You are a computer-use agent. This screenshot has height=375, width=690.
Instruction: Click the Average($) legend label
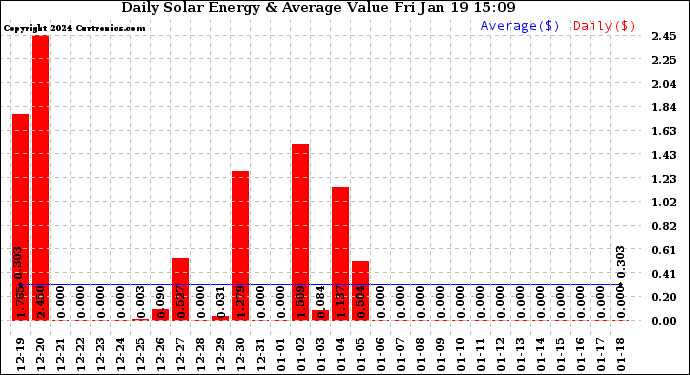(x=520, y=26)
